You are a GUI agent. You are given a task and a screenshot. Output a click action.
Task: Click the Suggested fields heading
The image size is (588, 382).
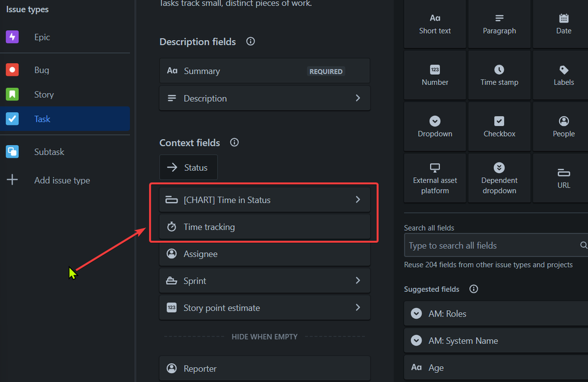[x=431, y=289]
